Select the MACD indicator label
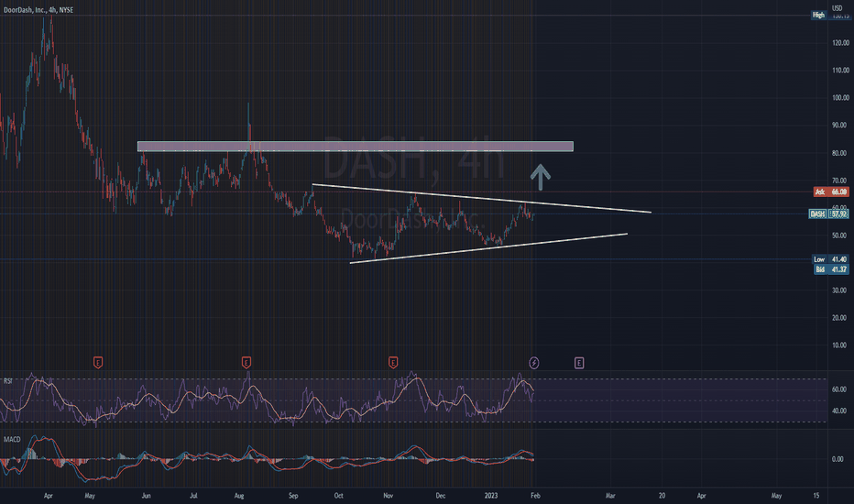The image size is (854, 504). tap(12, 440)
